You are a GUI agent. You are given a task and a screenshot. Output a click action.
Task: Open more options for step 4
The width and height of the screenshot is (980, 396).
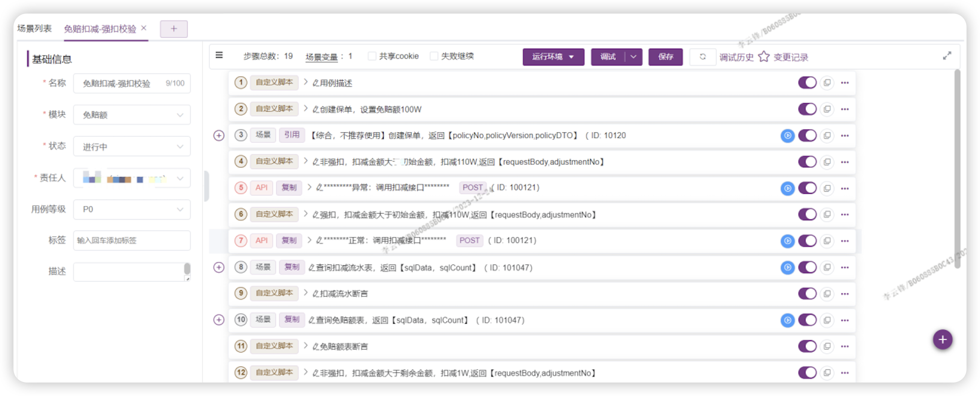845,162
